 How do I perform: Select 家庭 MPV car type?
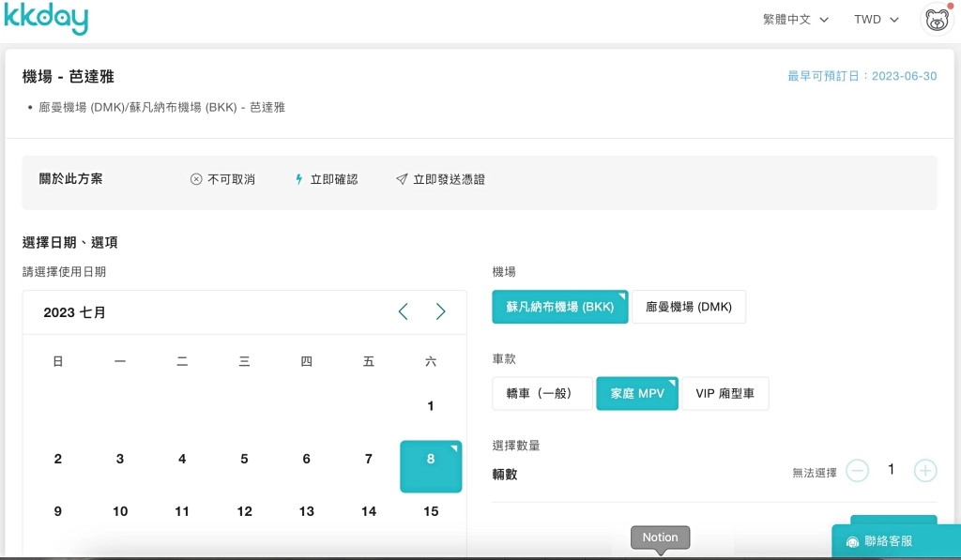[637, 394]
